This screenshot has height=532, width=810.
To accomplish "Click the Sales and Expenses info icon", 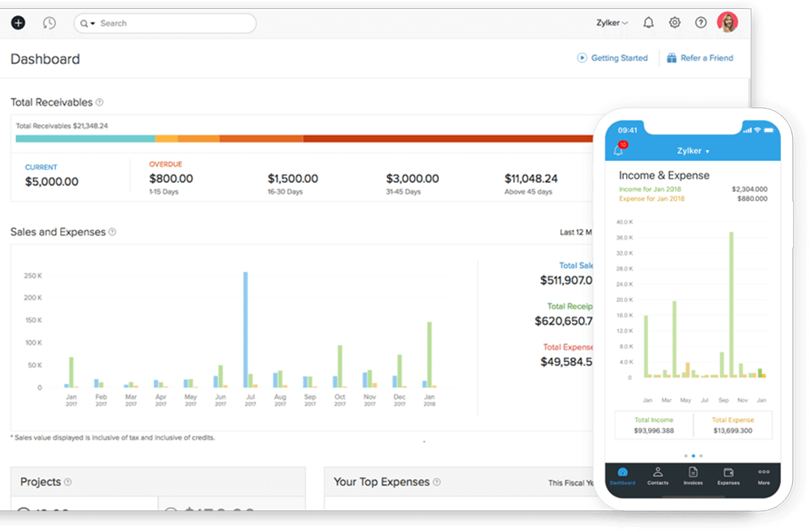I will click(x=112, y=232).
